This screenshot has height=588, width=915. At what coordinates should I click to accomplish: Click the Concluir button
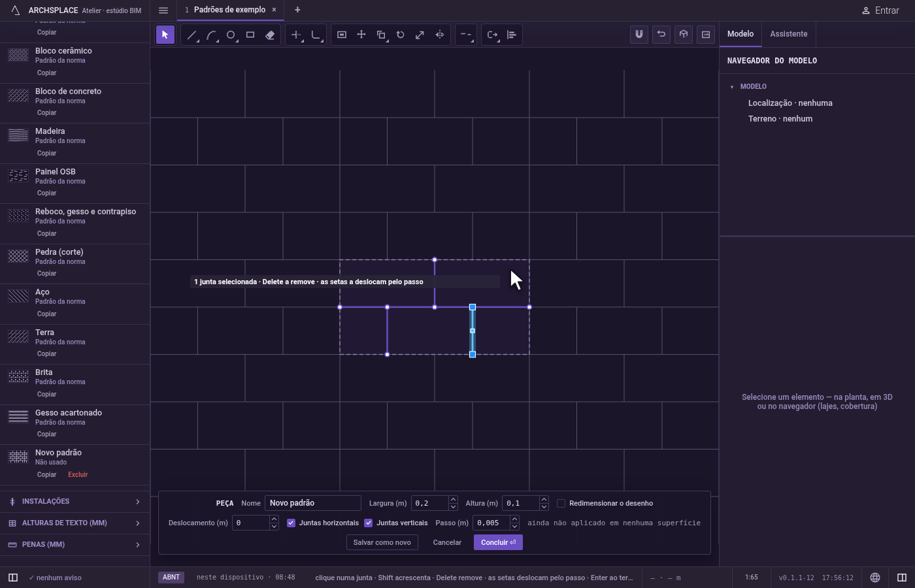498,542
